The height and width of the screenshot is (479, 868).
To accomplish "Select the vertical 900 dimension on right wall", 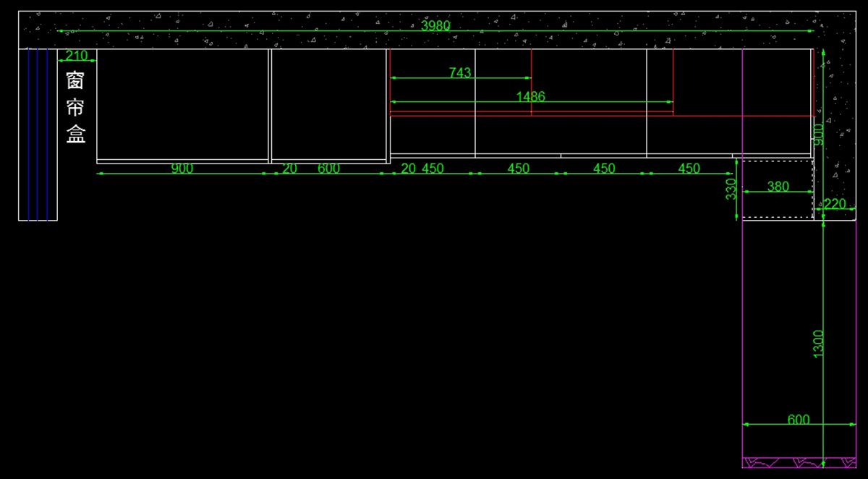I will coord(818,134).
